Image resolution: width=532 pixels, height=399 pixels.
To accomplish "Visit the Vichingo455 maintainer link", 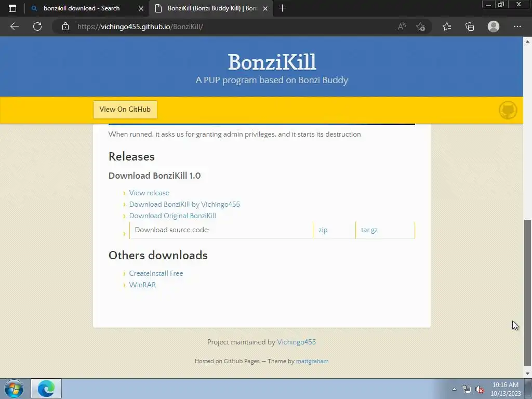I will [x=296, y=342].
